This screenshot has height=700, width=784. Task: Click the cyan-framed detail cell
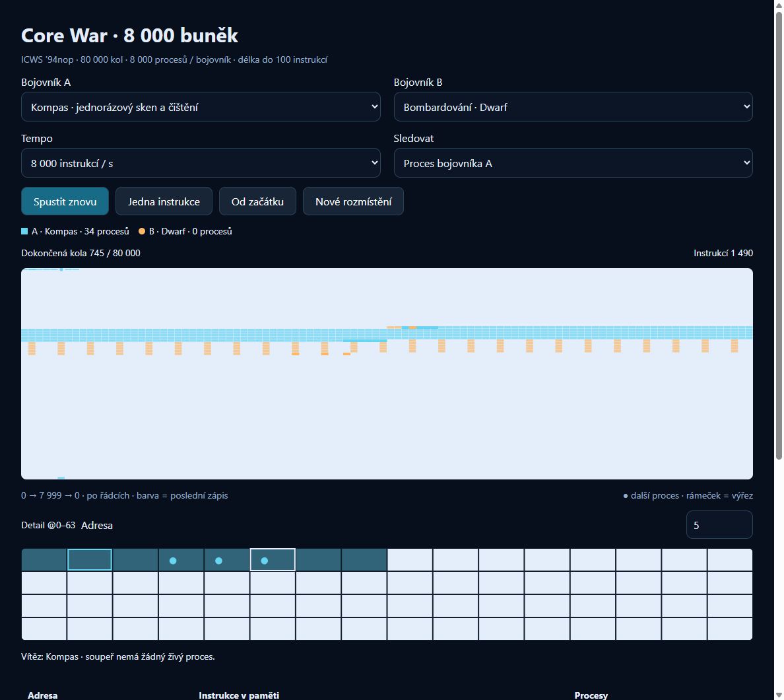[90, 560]
